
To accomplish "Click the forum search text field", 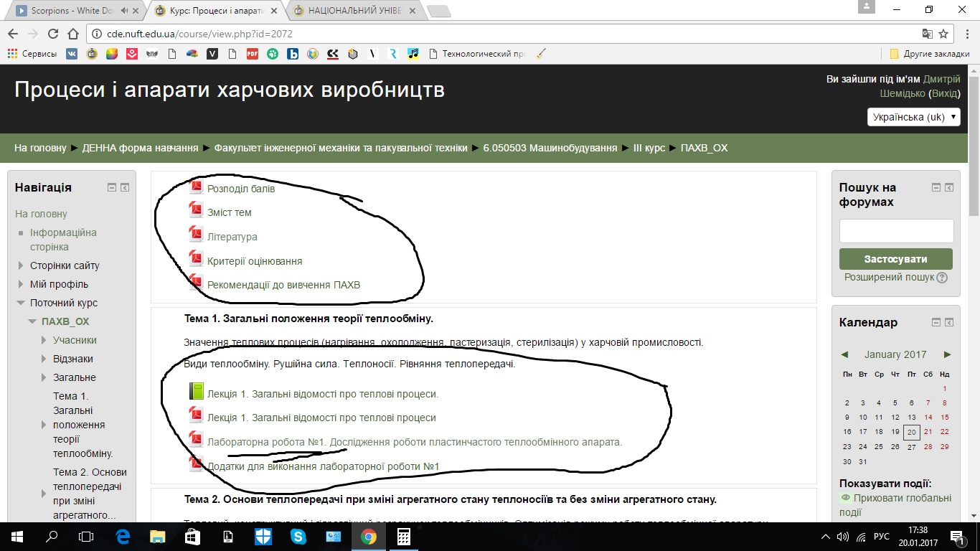I will [x=896, y=231].
